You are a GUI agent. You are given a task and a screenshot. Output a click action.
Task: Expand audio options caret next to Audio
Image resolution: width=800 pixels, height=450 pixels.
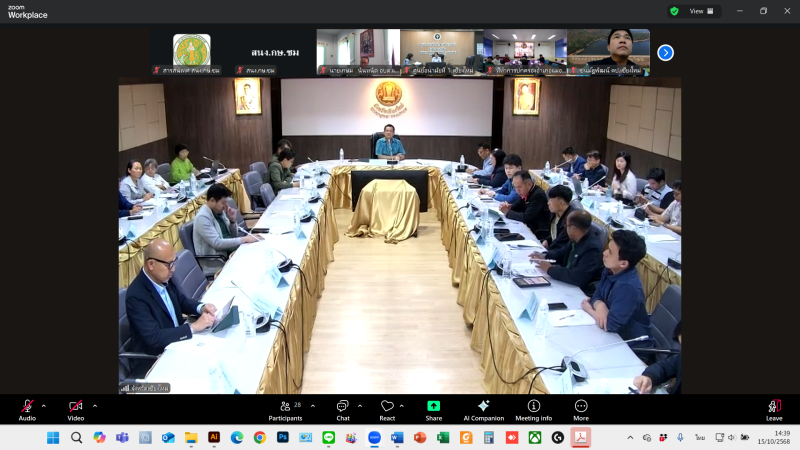44,406
